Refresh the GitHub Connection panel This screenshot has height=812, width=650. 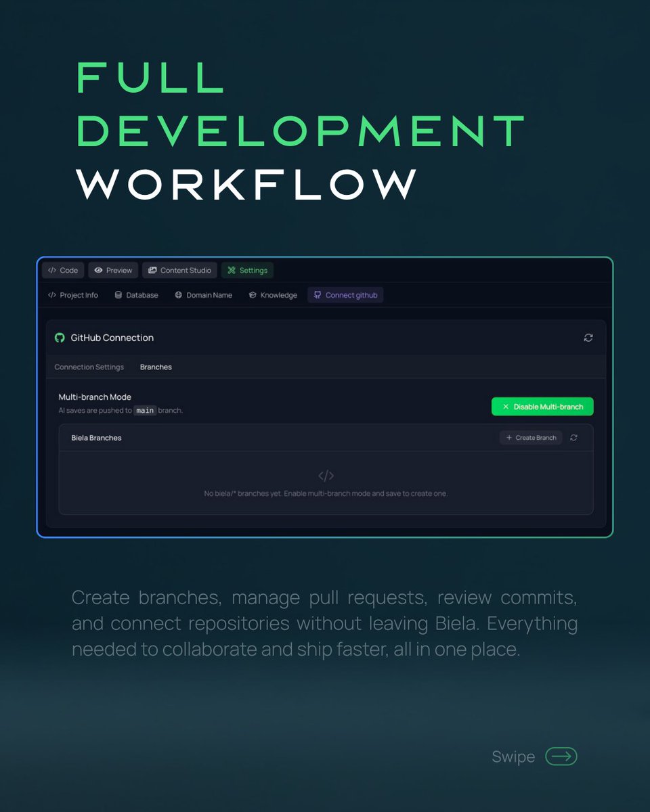click(588, 338)
